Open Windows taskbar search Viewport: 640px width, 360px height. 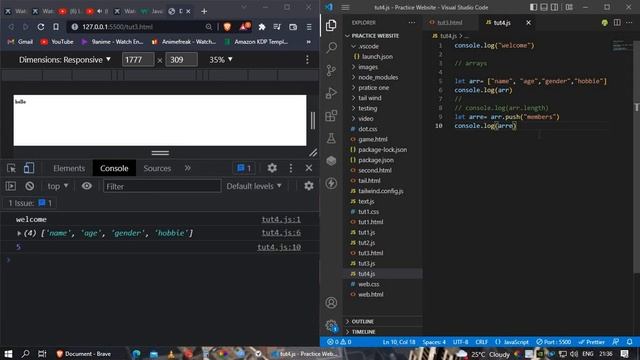click(x=25, y=354)
